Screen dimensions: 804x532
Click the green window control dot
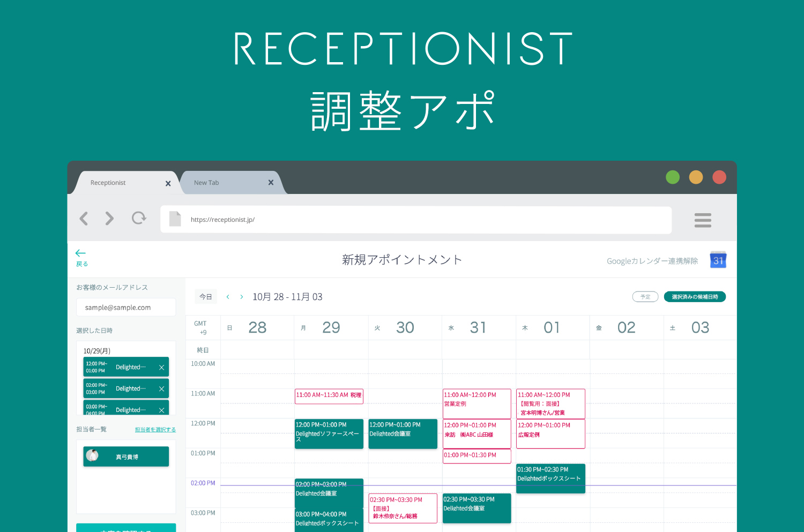[x=672, y=177]
